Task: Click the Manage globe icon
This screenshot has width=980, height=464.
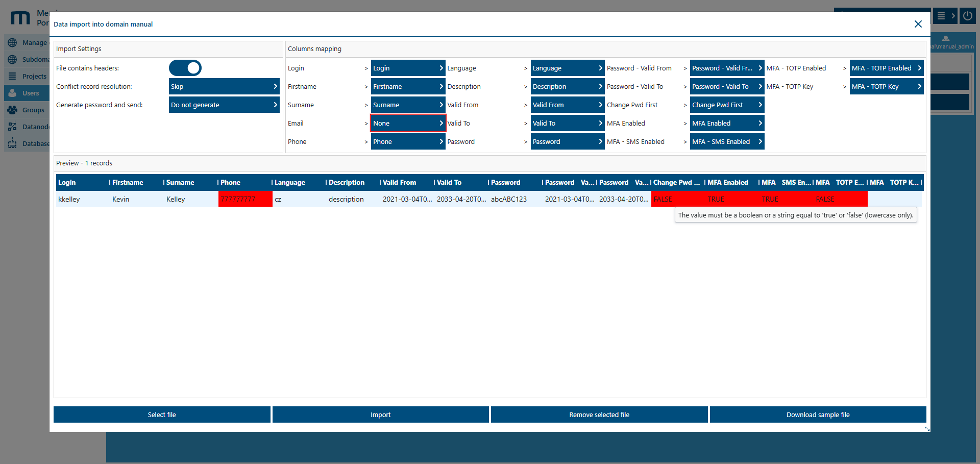Action: pyautogui.click(x=13, y=43)
